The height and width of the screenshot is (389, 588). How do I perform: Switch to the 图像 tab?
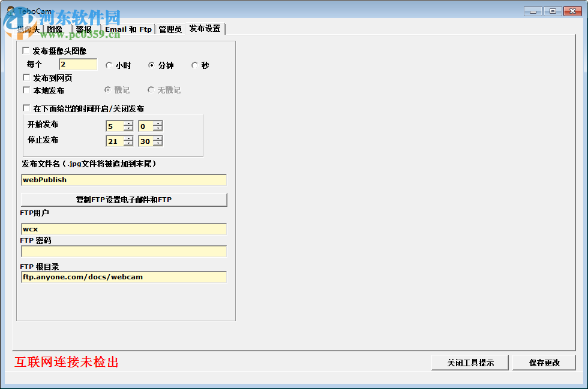coord(55,29)
